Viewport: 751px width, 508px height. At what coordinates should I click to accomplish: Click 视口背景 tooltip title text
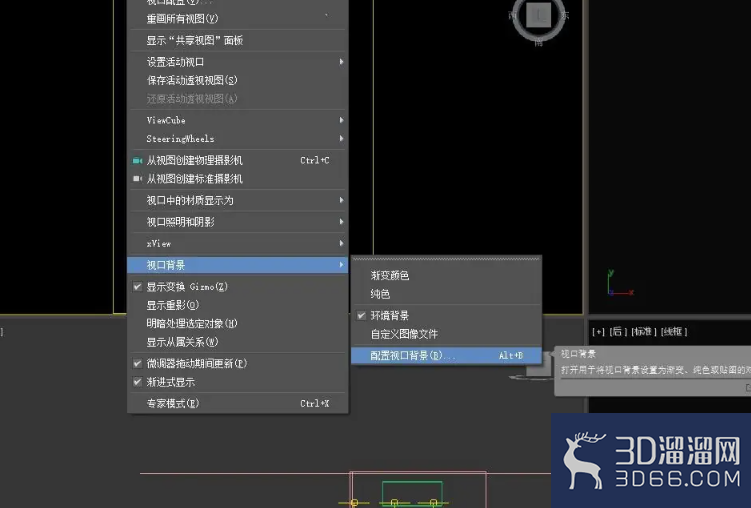(578, 354)
